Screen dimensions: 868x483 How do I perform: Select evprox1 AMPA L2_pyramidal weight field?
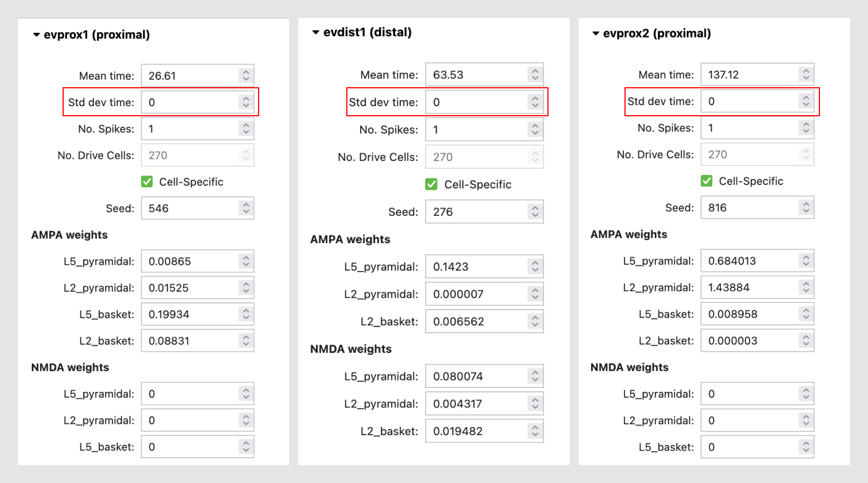tap(190, 288)
